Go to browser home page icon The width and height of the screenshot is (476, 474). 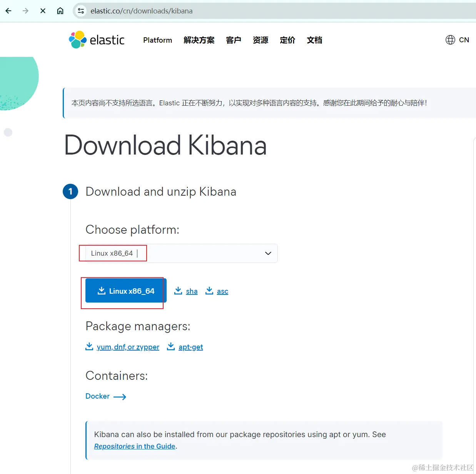[x=60, y=11]
